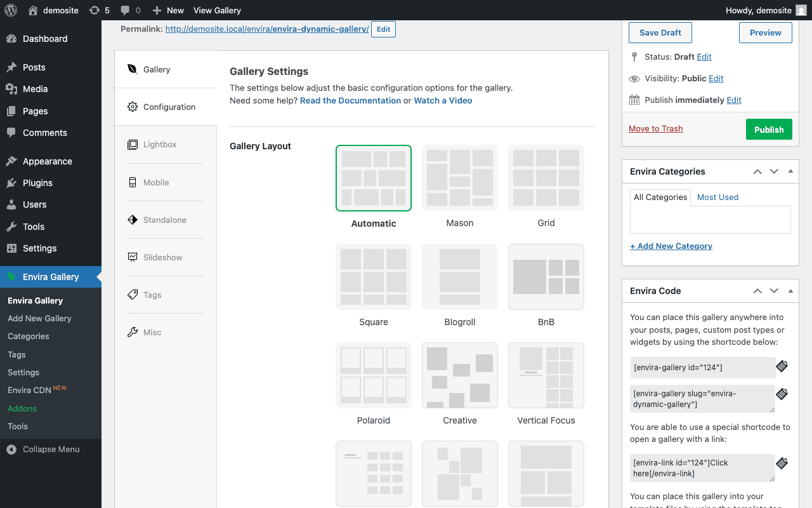Collapse the Envira Categories panel
The width and height of the screenshot is (812, 508).
point(790,171)
